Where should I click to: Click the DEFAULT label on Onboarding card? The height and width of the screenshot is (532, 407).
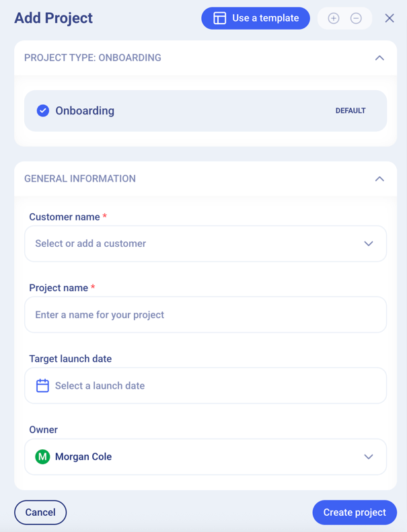(350, 111)
